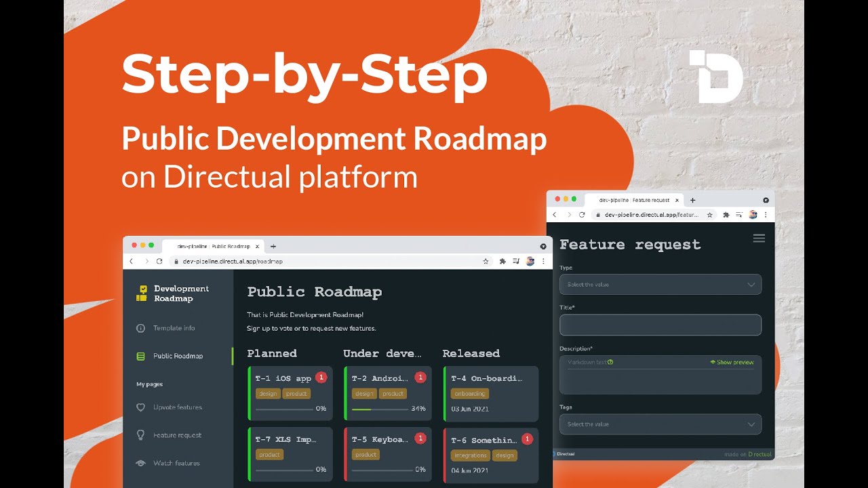Open tab search in the Feature request window

pos(766,200)
